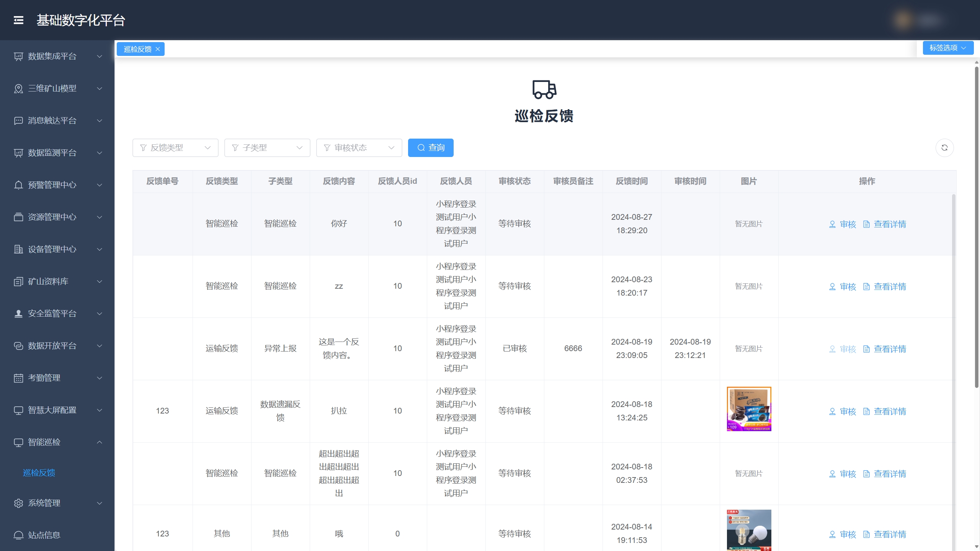Click the 数据开放平台 link icon
This screenshot has height=551, width=980.
[18, 346]
